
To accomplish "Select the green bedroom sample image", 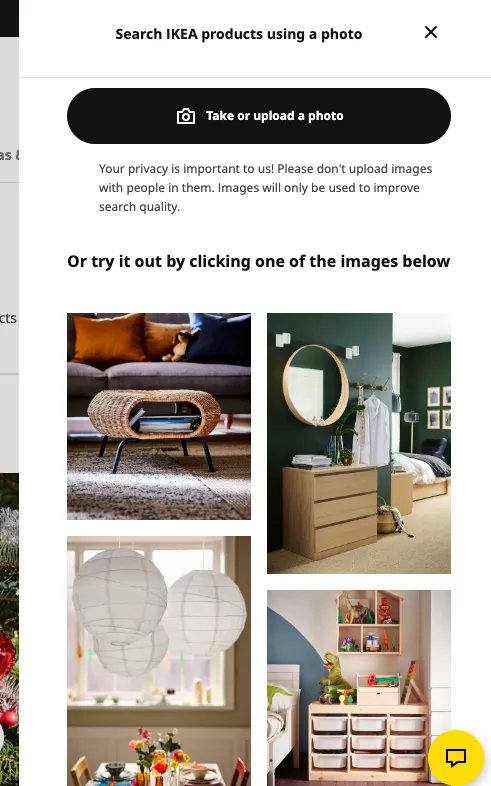I will click(359, 443).
